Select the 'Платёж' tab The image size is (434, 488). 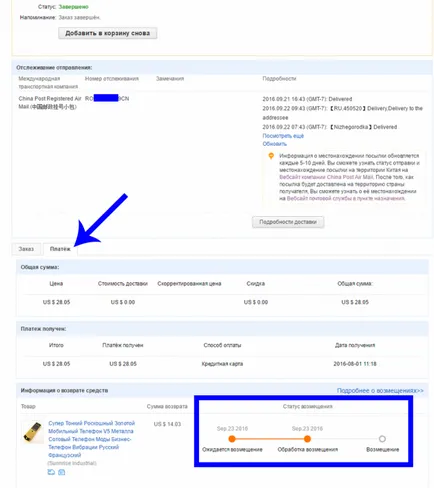60,249
